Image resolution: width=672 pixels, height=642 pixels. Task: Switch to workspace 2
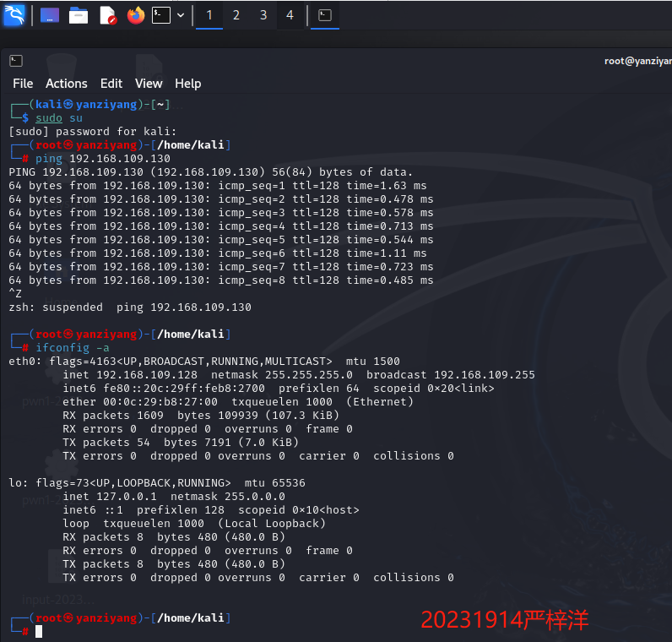236,15
